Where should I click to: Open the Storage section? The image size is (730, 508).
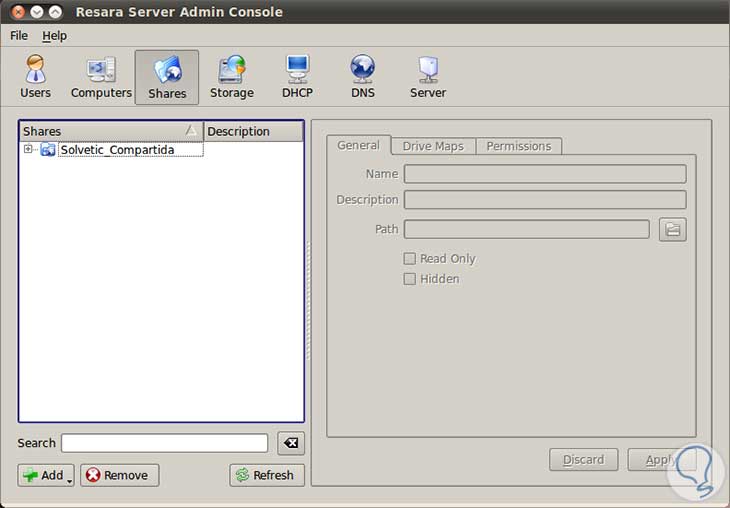232,77
